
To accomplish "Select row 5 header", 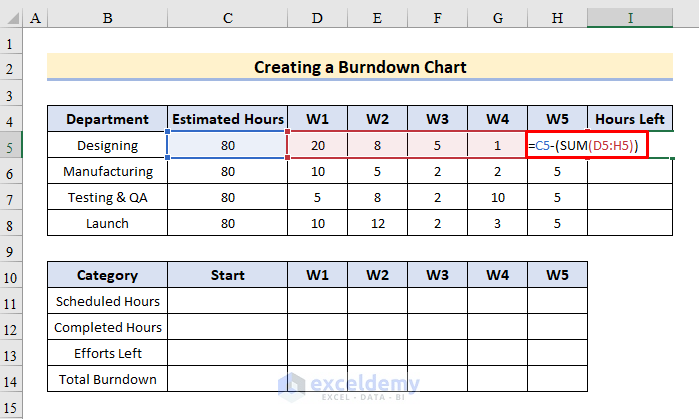I will coord(11,146).
